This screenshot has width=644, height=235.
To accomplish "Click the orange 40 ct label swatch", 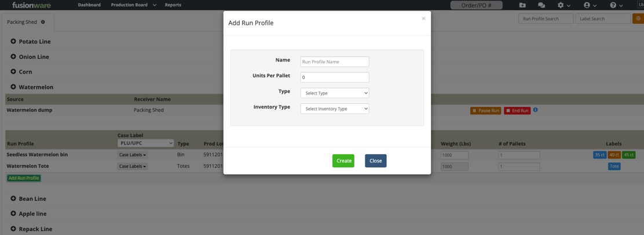I will (614, 155).
